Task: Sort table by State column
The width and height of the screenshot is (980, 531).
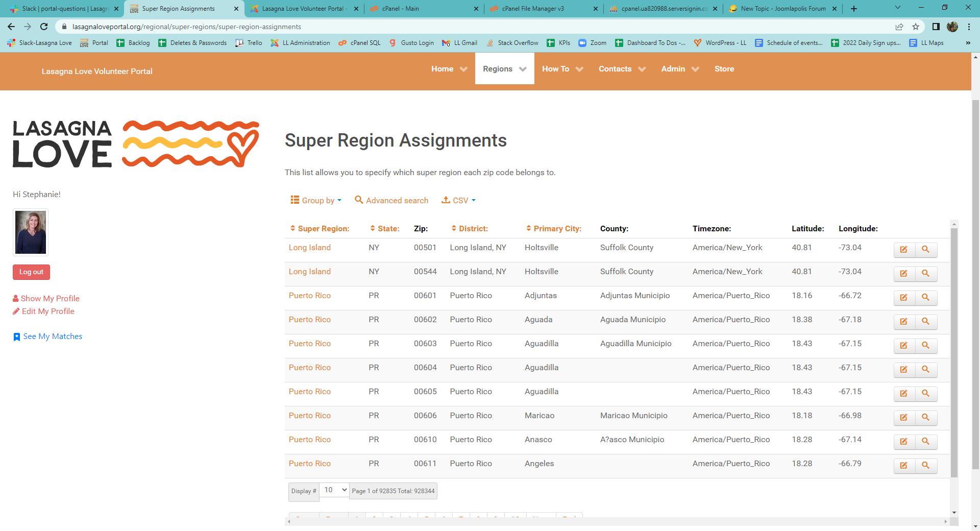Action: point(385,229)
